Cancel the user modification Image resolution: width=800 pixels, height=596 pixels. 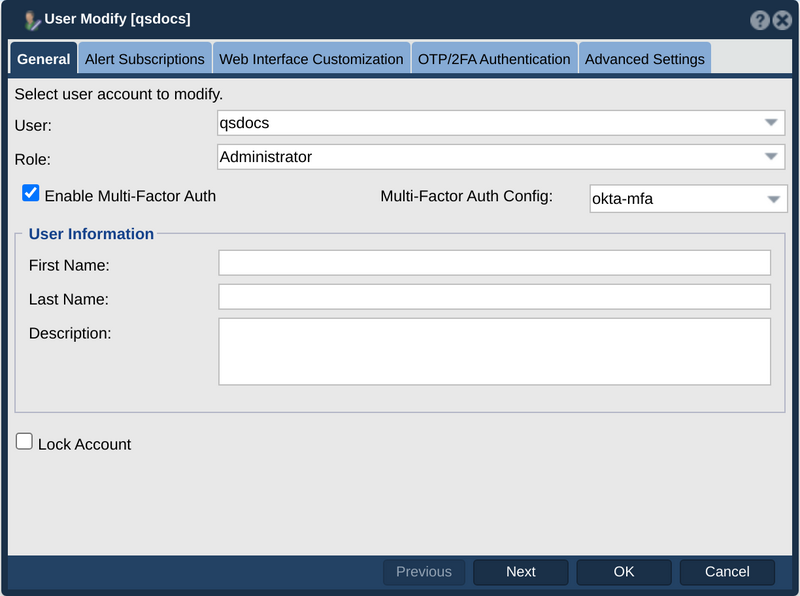727,572
